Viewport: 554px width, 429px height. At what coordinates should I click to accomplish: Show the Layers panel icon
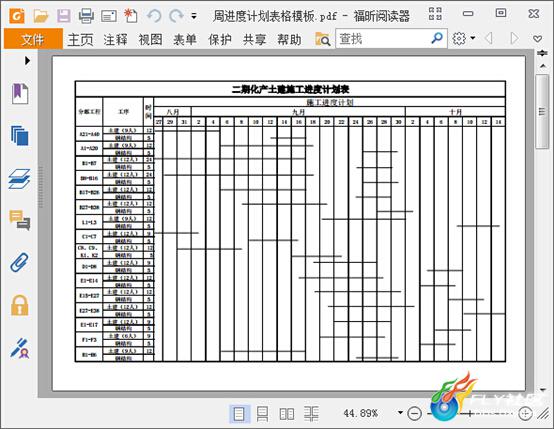(x=19, y=178)
